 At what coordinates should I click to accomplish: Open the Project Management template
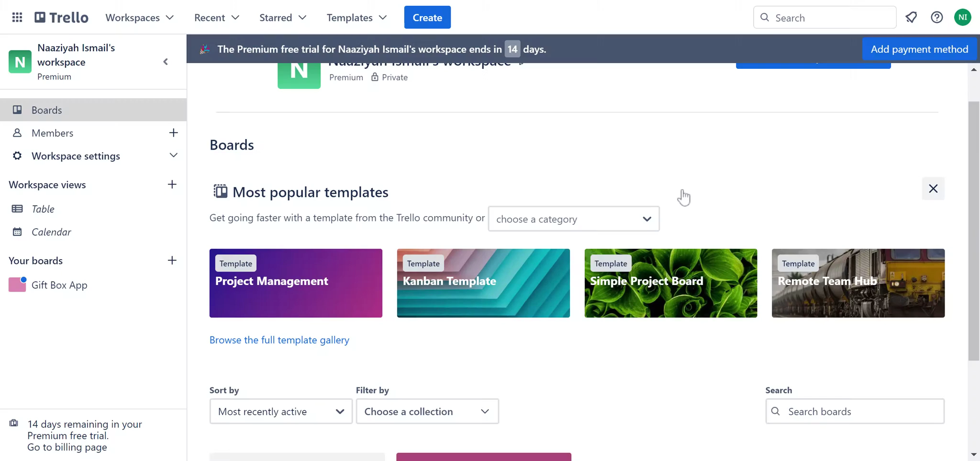coord(296,283)
